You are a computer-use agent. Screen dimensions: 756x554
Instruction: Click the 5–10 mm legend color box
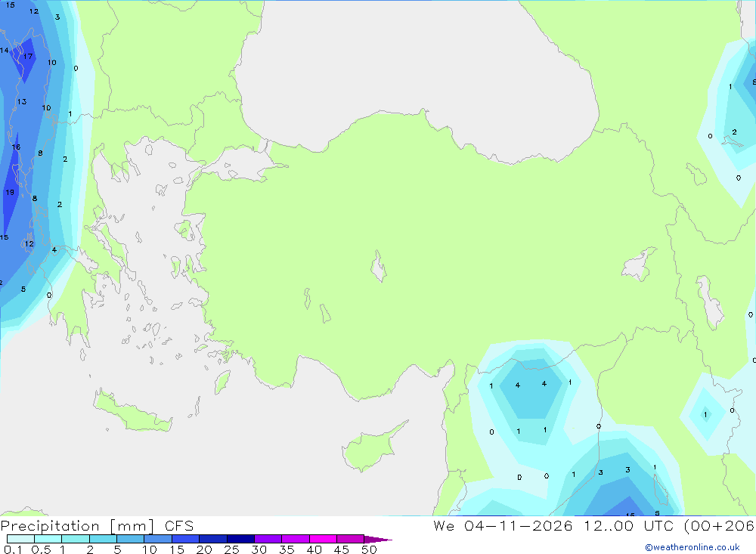pos(131,539)
